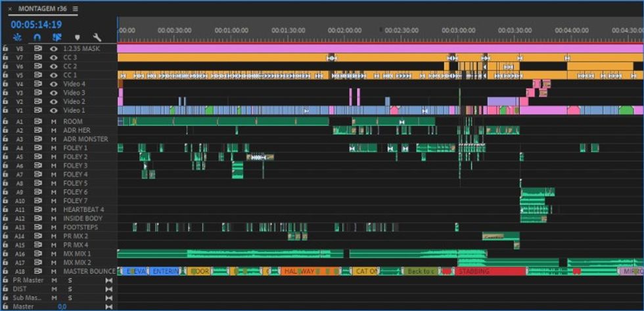Toggle sync lock on V4 Video 4 track
This screenshot has height=311, width=644.
(x=38, y=84)
